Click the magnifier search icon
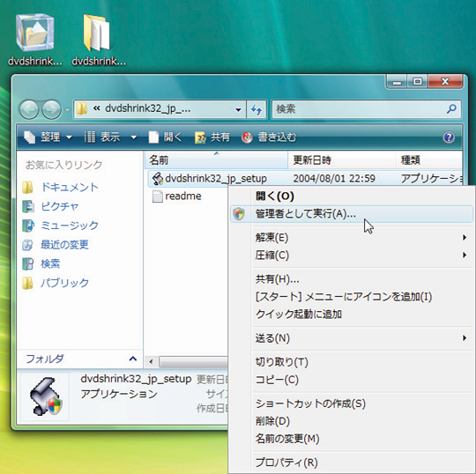 tap(451, 108)
